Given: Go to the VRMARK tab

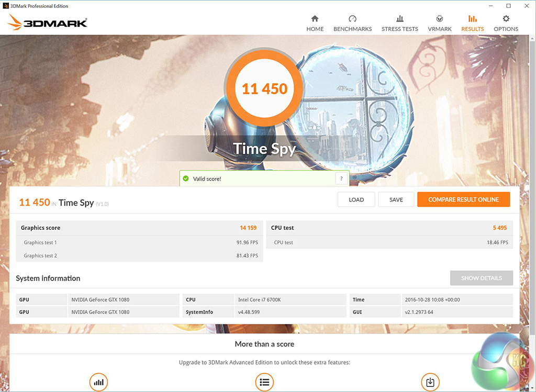Looking at the screenshot, I should (440, 23).
